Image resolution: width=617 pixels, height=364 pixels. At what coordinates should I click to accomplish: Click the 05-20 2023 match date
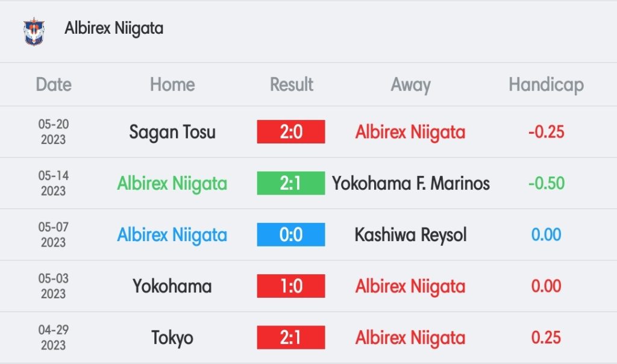(x=54, y=132)
